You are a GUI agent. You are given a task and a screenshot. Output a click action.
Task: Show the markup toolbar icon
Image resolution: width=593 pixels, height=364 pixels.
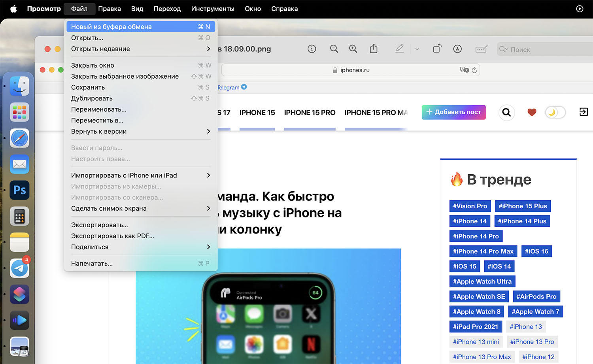click(457, 49)
